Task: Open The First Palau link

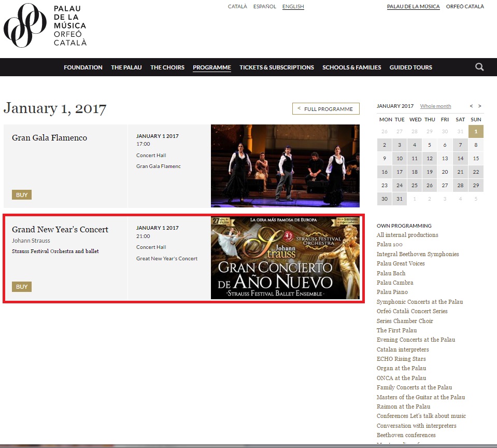Action: pyautogui.click(x=396, y=330)
